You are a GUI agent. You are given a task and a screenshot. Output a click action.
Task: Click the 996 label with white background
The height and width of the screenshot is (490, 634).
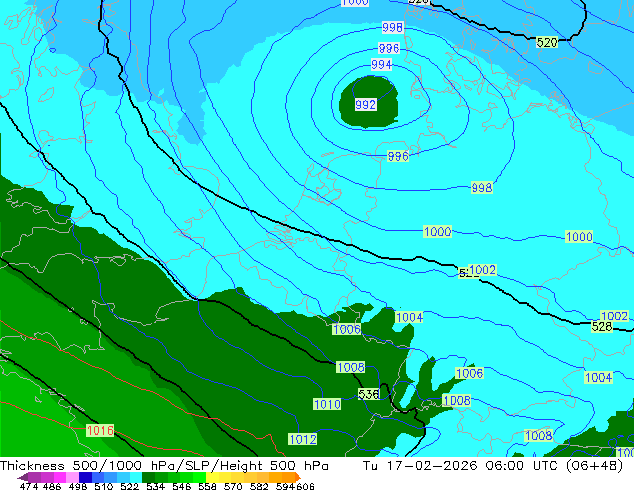click(x=389, y=48)
